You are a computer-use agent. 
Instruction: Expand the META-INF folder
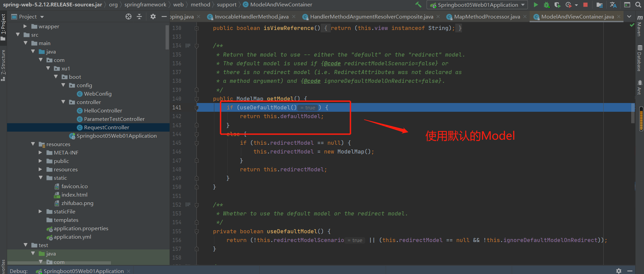[x=40, y=152]
